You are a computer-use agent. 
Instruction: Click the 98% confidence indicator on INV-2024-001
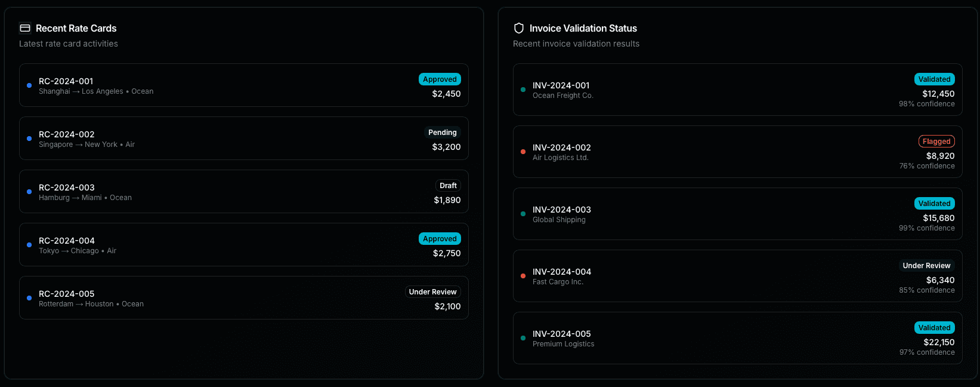click(926, 103)
